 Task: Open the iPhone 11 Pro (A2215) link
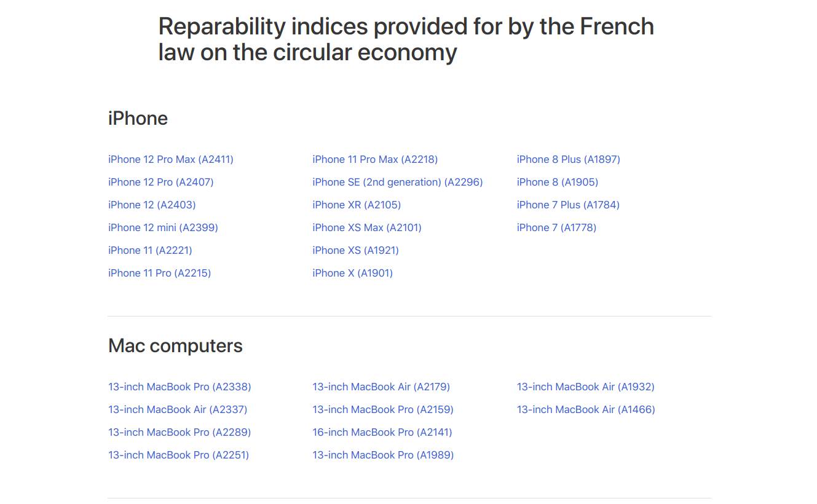159,273
